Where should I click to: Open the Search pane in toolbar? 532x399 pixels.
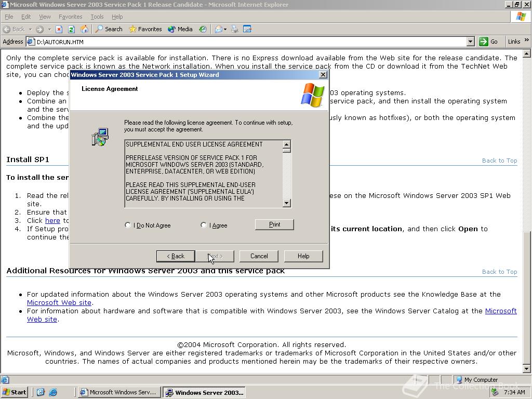click(x=109, y=29)
